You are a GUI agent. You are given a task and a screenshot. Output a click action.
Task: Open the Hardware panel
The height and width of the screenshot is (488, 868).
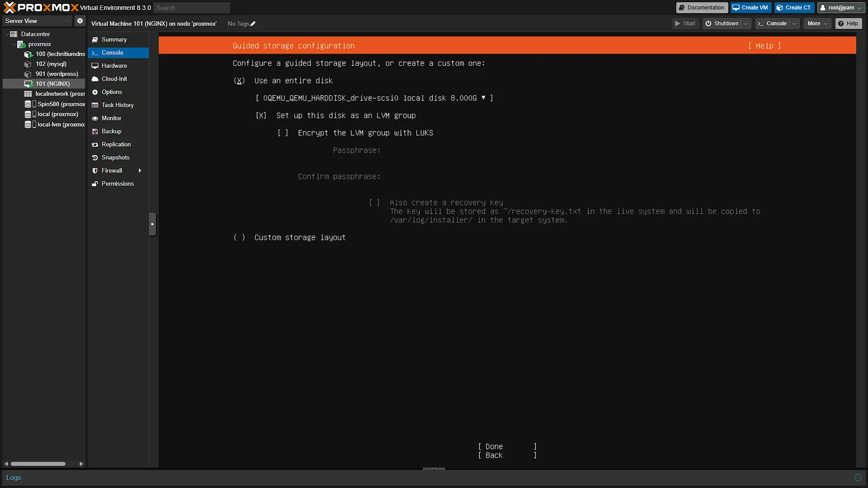click(118, 66)
